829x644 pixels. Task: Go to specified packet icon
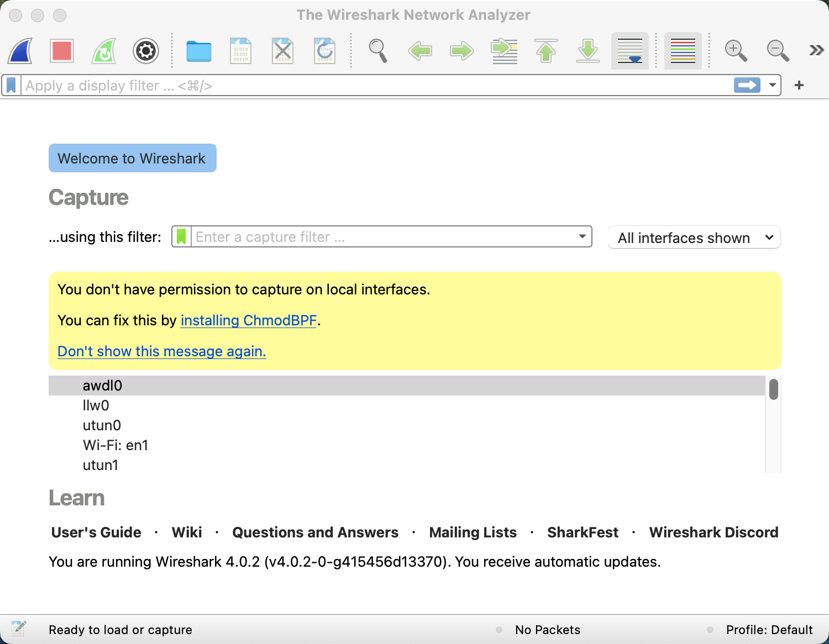[504, 51]
